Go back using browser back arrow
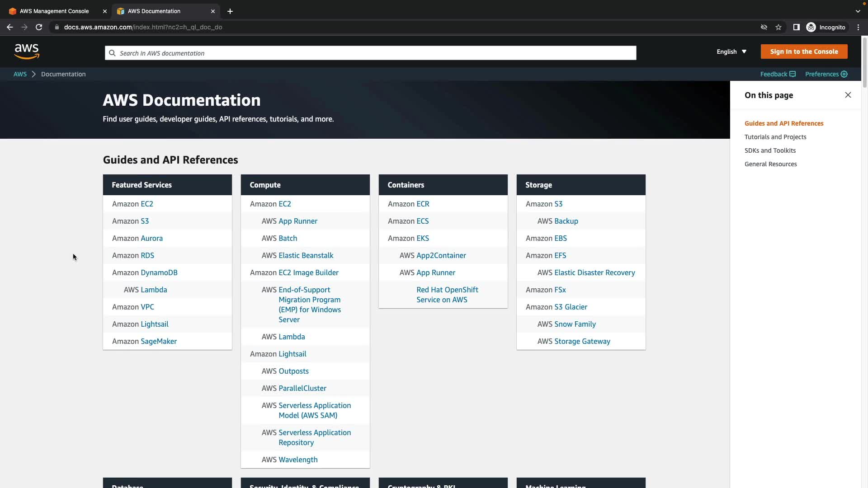Viewport: 868px width, 488px height. point(10,27)
